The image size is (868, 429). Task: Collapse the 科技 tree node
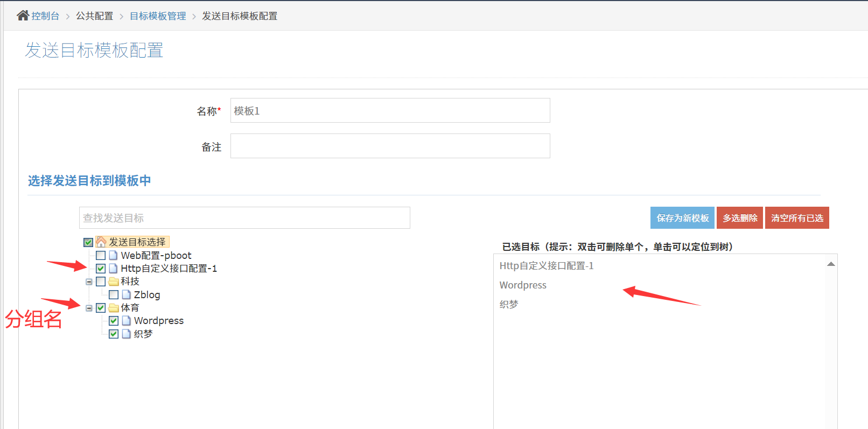(89, 282)
